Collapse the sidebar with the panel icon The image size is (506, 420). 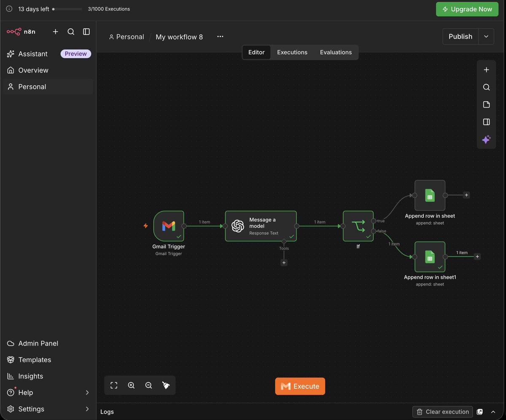[x=86, y=32]
